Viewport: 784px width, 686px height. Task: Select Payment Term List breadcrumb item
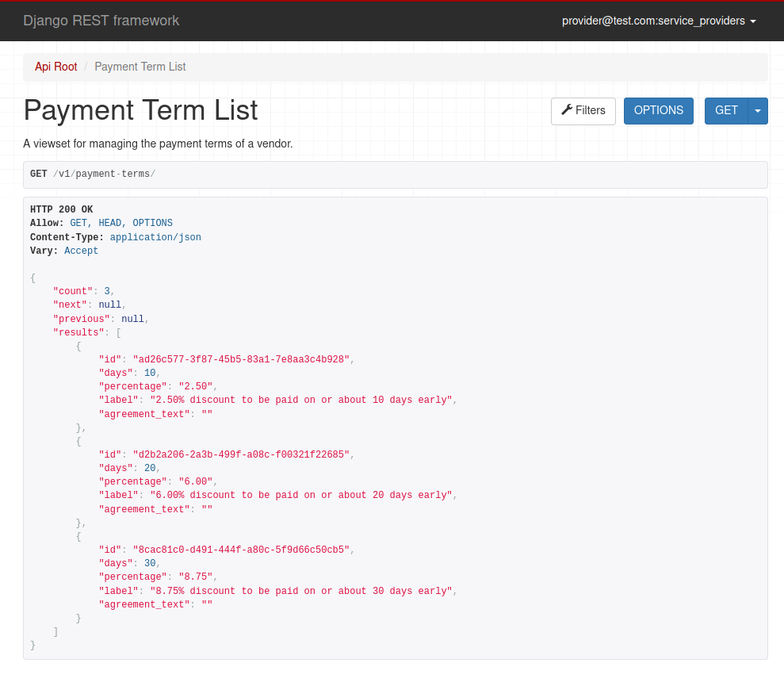point(140,67)
